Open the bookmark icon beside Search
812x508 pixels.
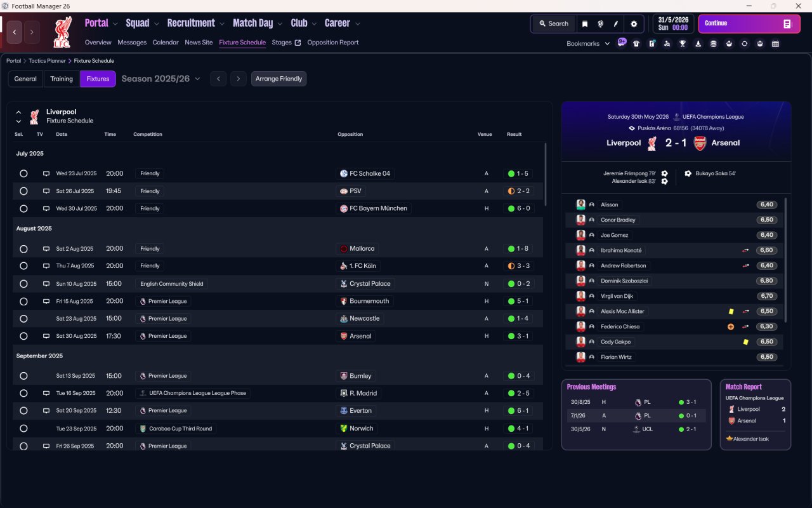[585, 23]
